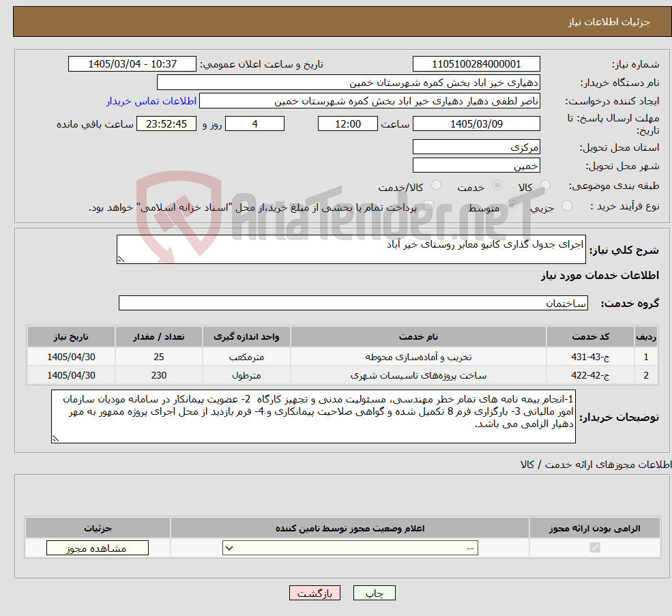Screen dimensions: 672x616
Task: Click the buyer notes resize handle
Action: pyautogui.click(x=55, y=438)
